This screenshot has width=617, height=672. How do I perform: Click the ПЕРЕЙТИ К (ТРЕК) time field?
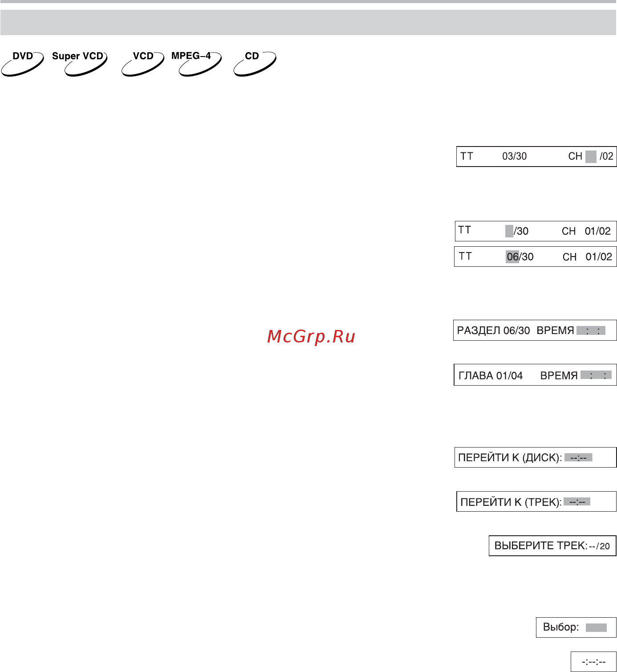577,502
